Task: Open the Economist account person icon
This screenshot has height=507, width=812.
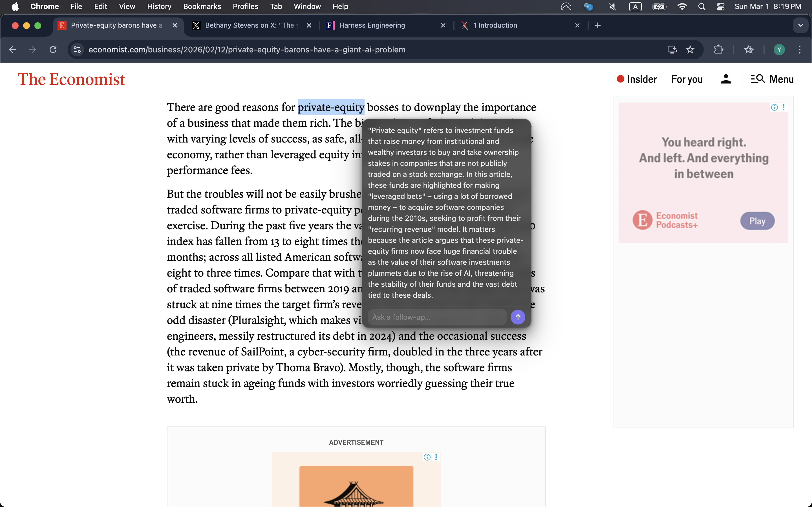Action: (725, 79)
